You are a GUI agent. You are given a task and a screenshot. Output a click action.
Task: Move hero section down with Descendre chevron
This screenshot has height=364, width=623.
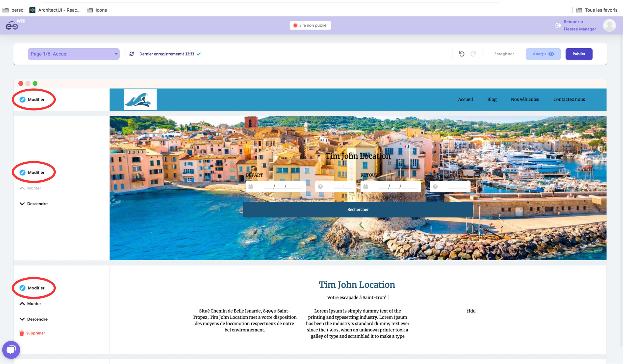click(22, 204)
